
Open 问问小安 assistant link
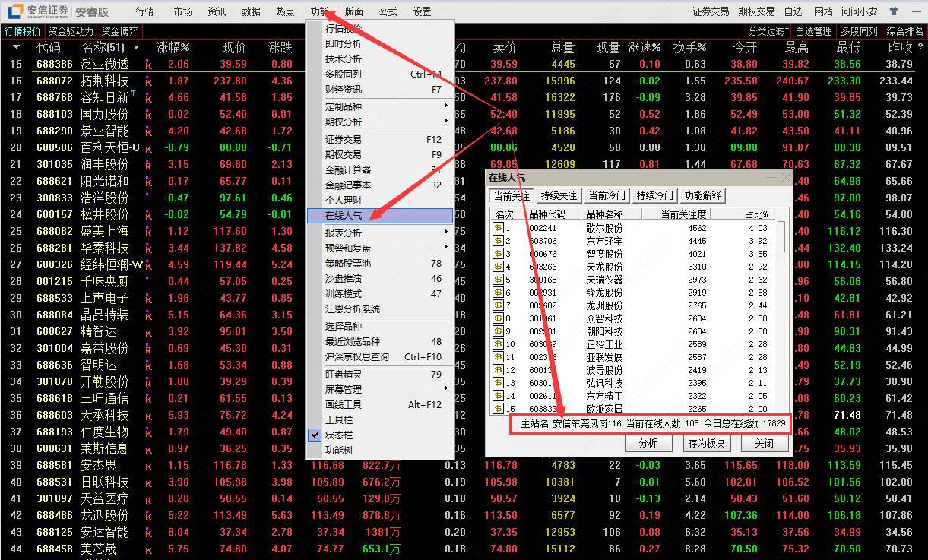tap(859, 11)
